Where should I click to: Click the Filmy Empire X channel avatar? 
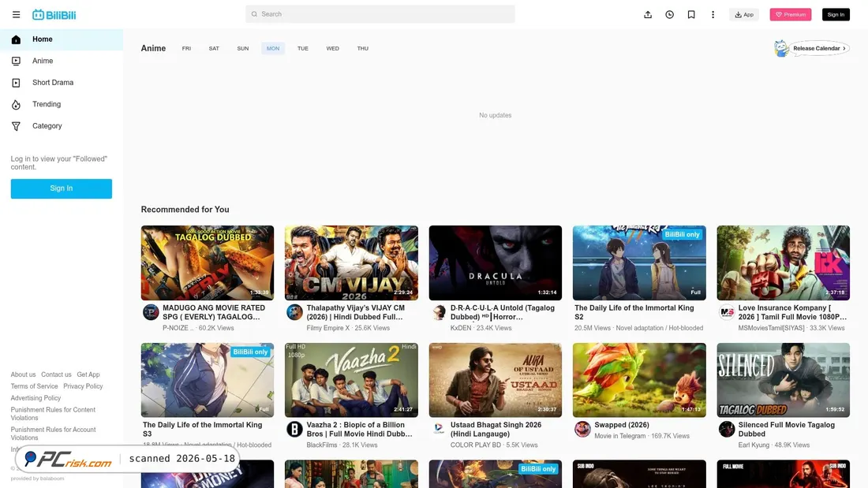[x=294, y=313]
